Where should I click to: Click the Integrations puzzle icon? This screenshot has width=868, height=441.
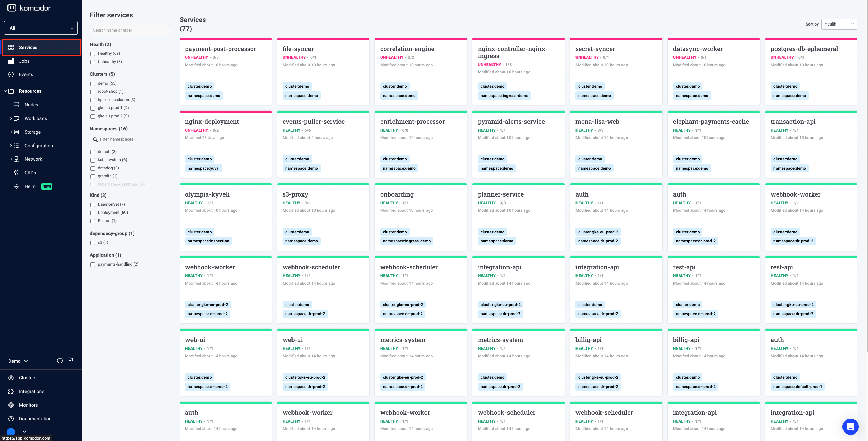point(11,391)
